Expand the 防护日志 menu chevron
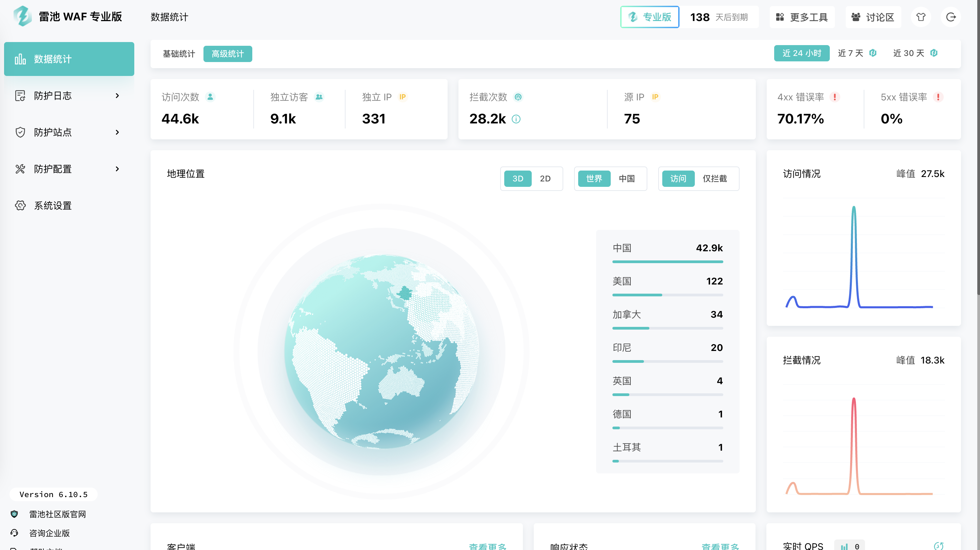This screenshot has width=980, height=550. (117, 96)
